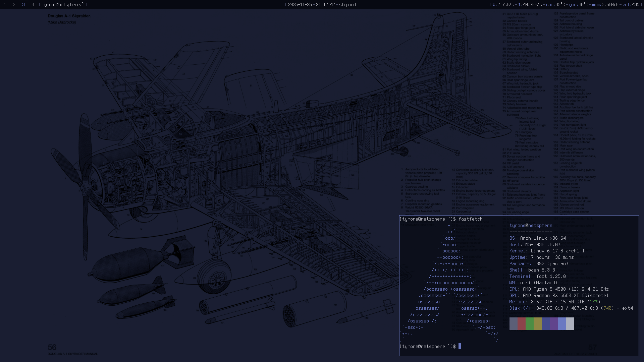Click the purple swatch in the fastfetch palette

tap(553, 324)
